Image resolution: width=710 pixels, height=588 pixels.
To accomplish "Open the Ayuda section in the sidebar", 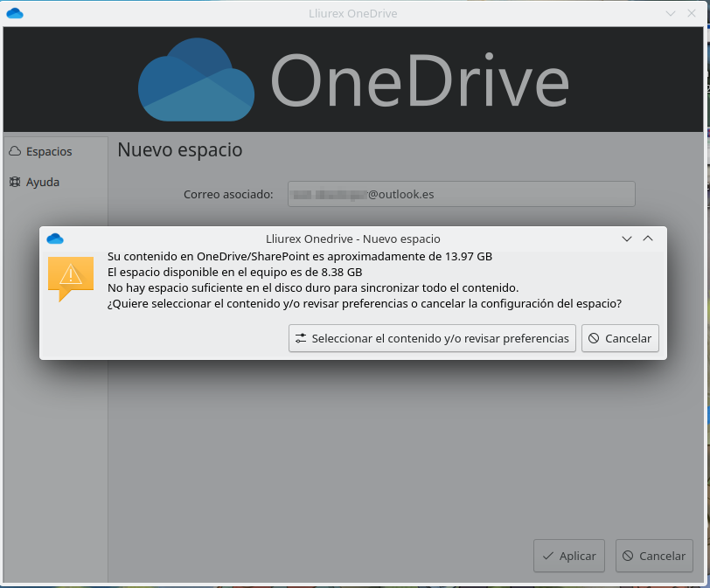I will tap(43, 183).
